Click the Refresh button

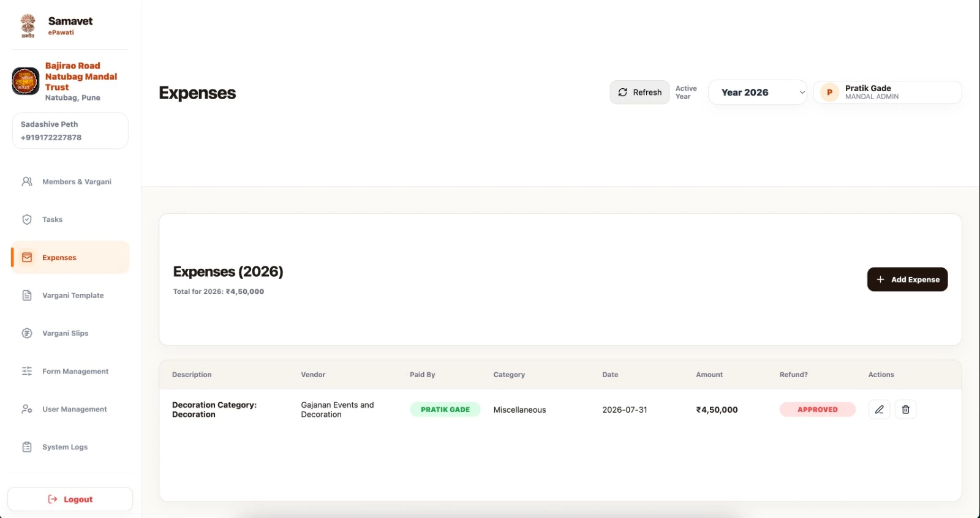click(x=639, y=92)
